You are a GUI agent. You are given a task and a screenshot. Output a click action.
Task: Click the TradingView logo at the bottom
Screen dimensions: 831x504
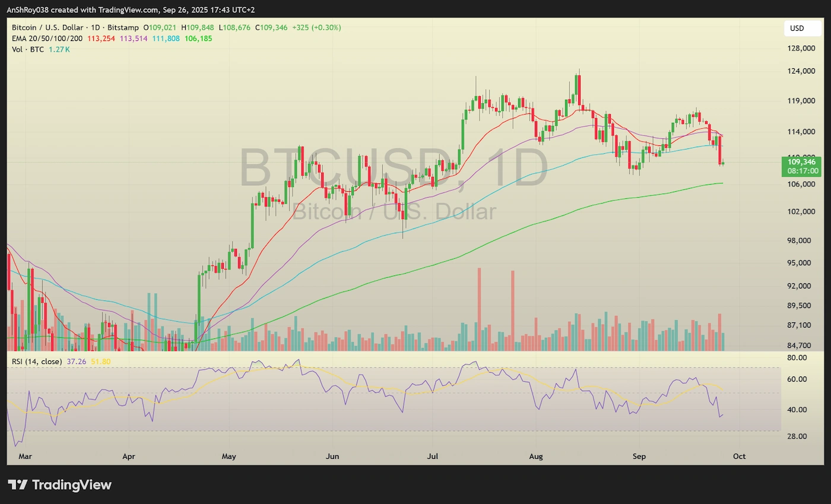pyautogui.click(x=59, y=484)
